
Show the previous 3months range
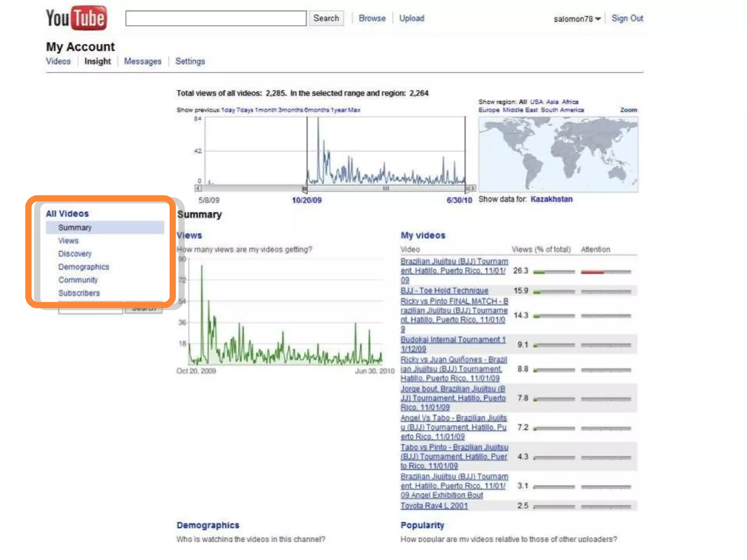(x=290, y=110)
